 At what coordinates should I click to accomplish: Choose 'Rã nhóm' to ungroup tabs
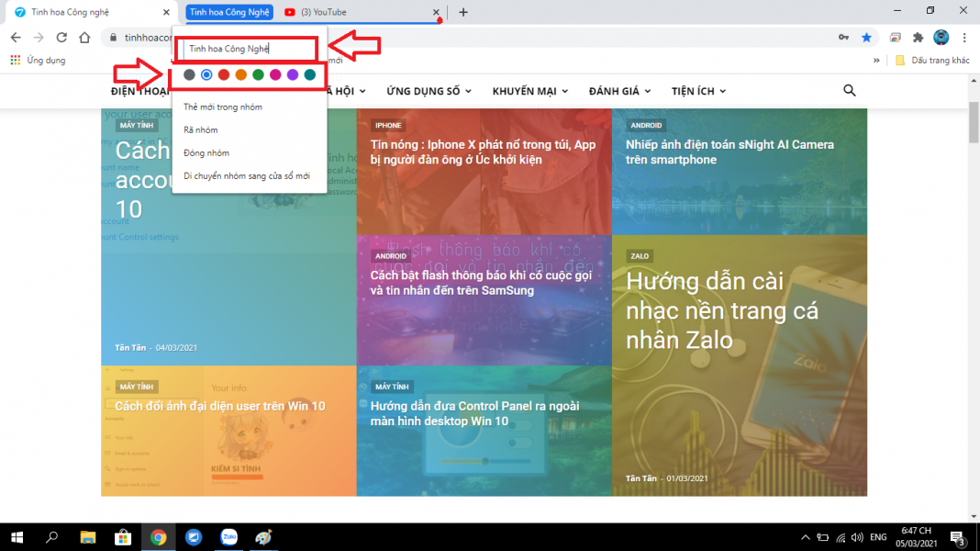coord(201,130)
